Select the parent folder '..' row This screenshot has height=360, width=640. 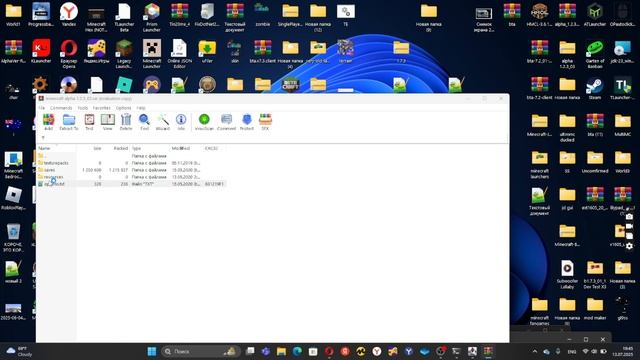point(131,156)
